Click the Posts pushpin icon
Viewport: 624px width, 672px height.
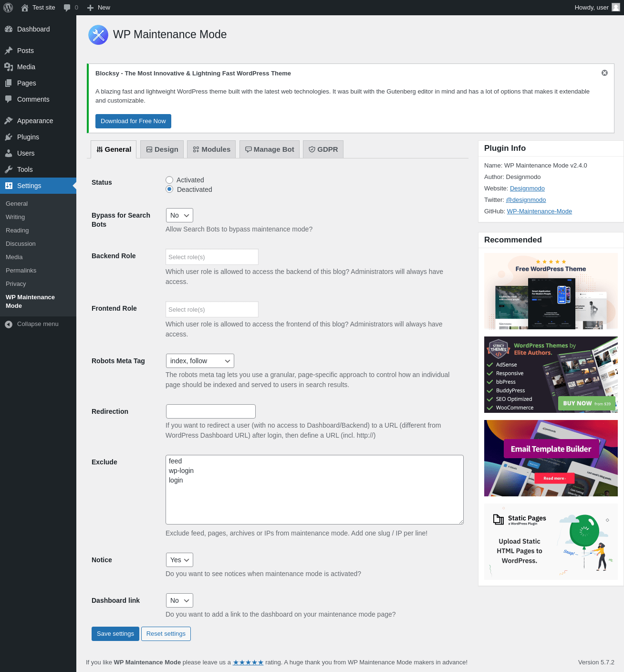9,51
